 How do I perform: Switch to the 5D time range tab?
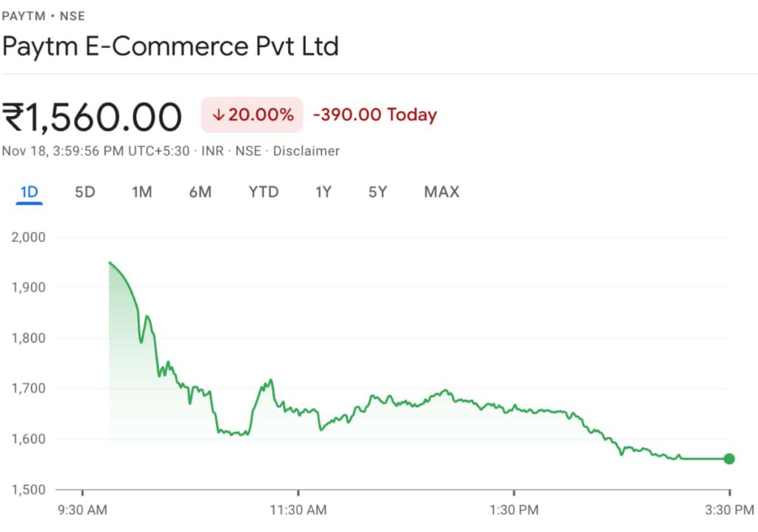(84, 192)
